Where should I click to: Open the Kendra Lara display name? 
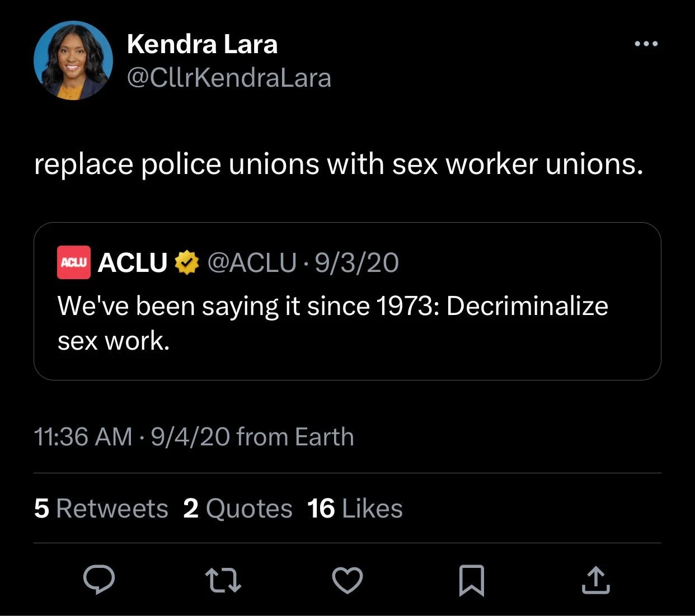(x=202, y=44)
